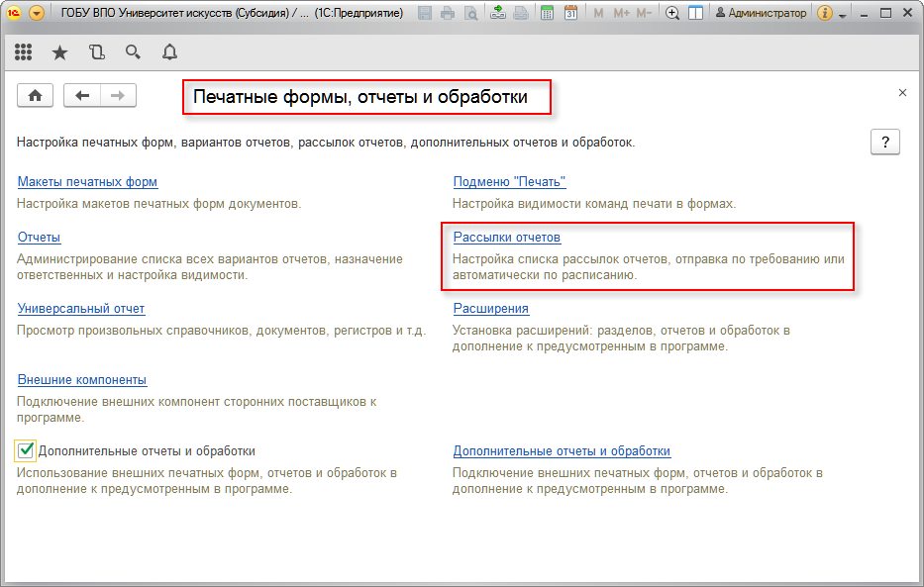Click the M- memory subtract button

pos(644,13)
